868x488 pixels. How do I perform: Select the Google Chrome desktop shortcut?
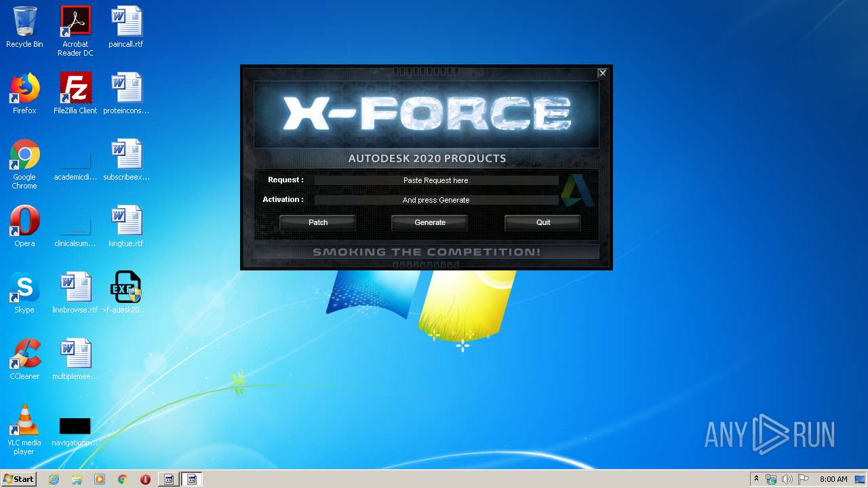coord(24,164)
